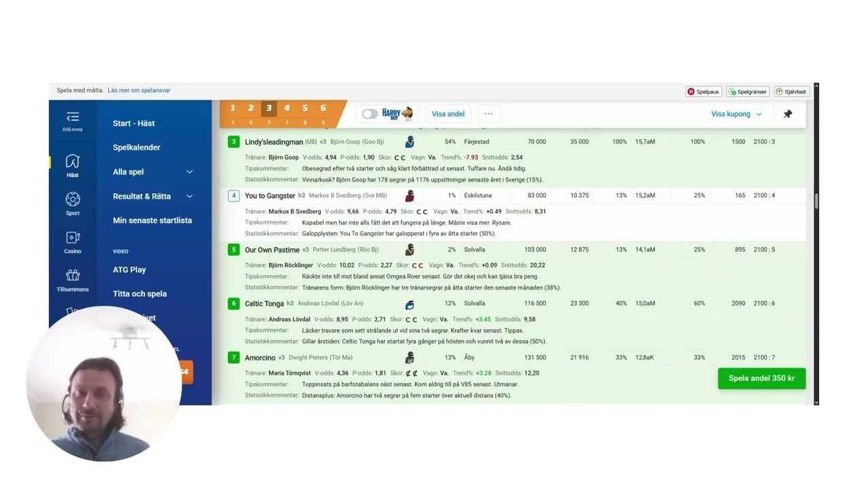Click the Spela med måtta text
This screenshot has width=868, height=488.
[80, 90]
